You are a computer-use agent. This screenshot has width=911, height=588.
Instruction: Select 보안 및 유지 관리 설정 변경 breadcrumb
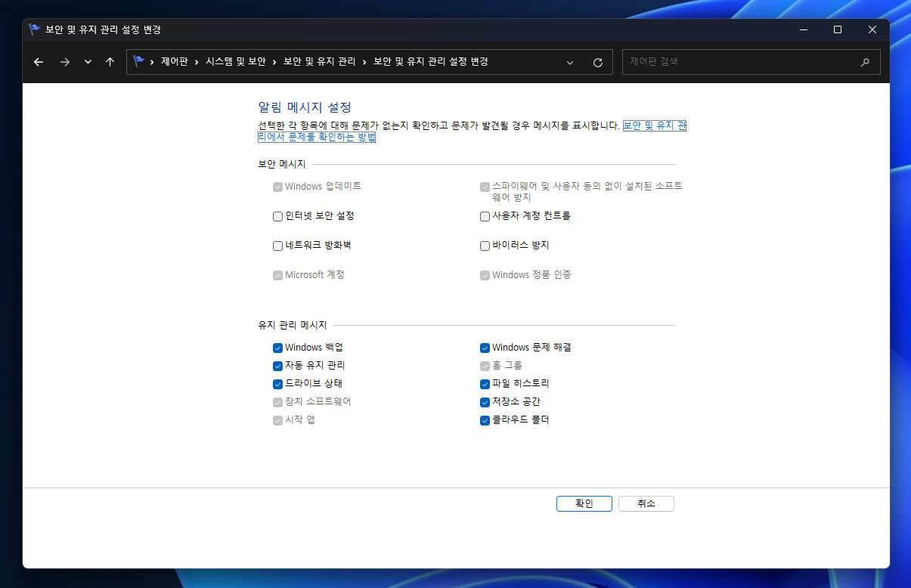click(430, 62)
